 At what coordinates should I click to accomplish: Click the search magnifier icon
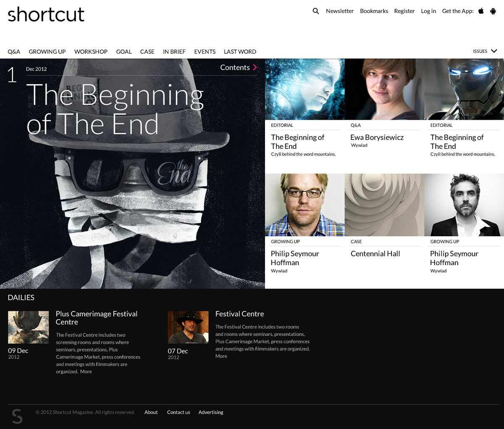pos(316,11)
